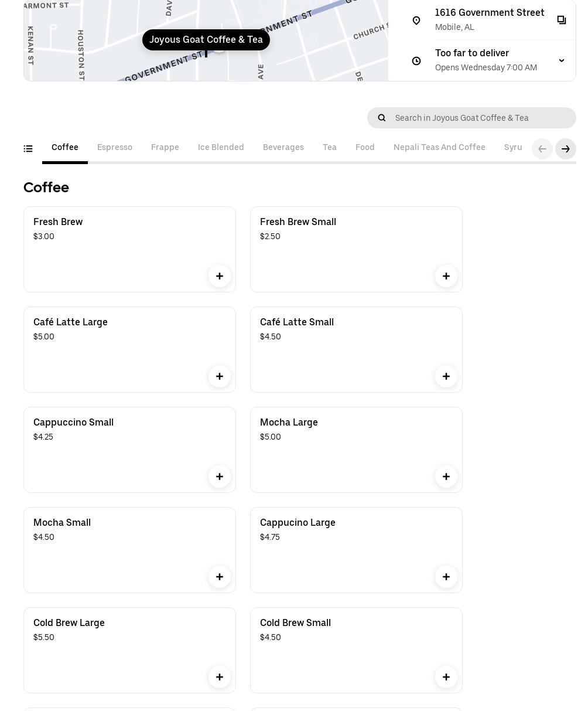
Task: Copy the store address icon
Action: 562,21
